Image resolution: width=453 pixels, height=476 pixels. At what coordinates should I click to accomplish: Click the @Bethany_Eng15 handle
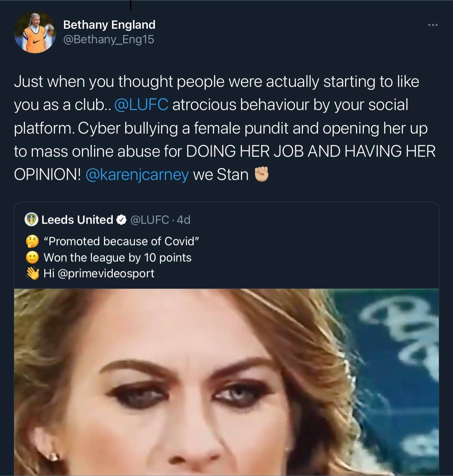click(109, 39)
